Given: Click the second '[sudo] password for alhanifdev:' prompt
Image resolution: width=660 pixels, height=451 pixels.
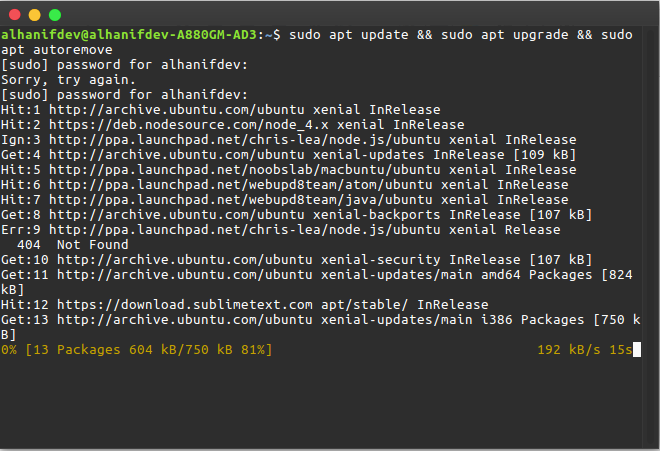Looking at the screenshot, I should 125,94.
